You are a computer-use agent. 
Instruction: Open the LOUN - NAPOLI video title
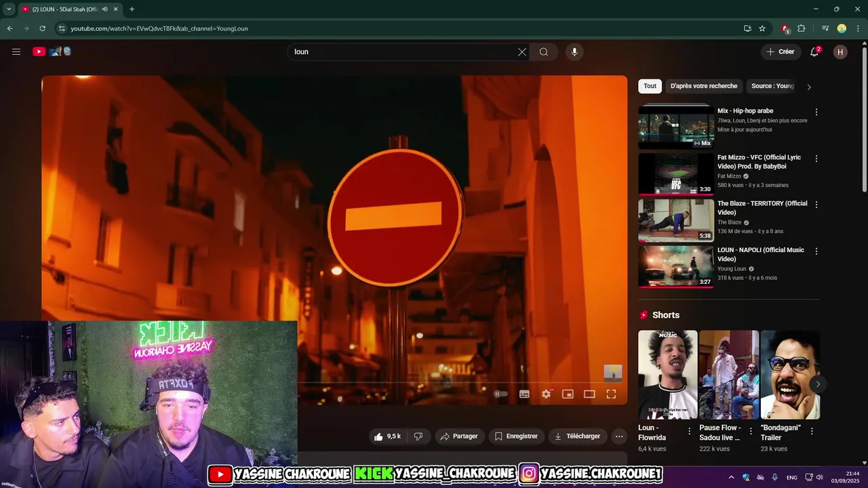[x=761, y=254]
